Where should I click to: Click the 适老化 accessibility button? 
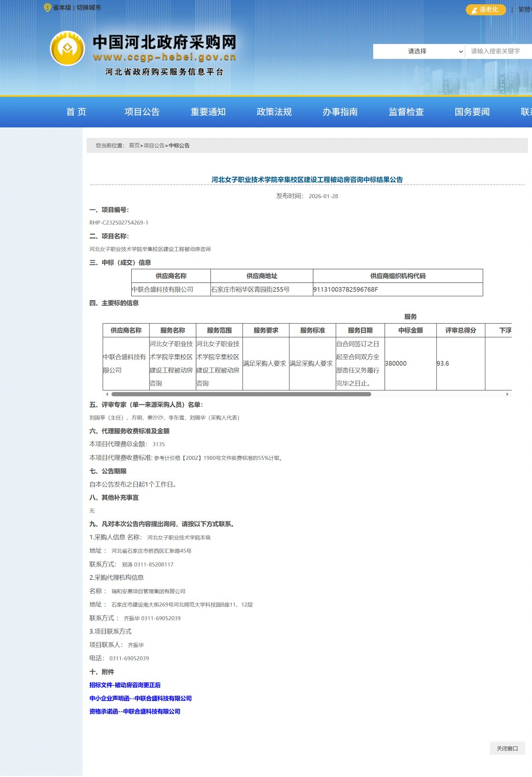point(485,10)
